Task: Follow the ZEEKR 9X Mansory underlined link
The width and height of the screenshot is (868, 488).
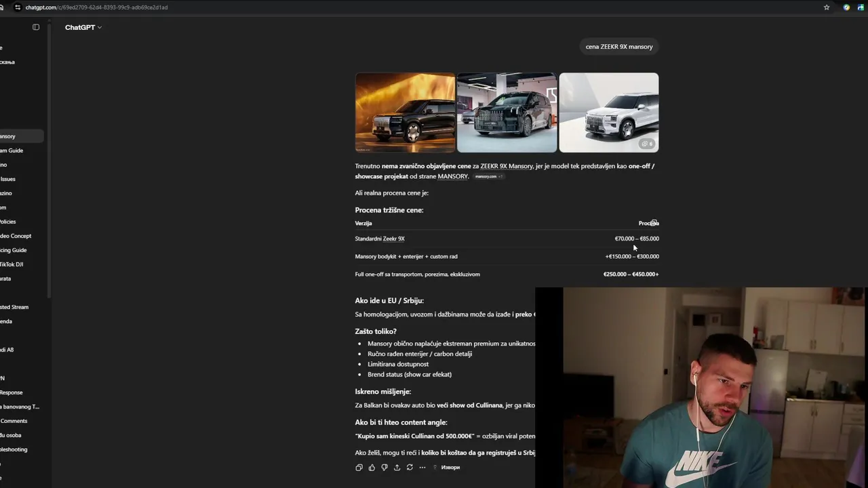Action: (507, 166)
